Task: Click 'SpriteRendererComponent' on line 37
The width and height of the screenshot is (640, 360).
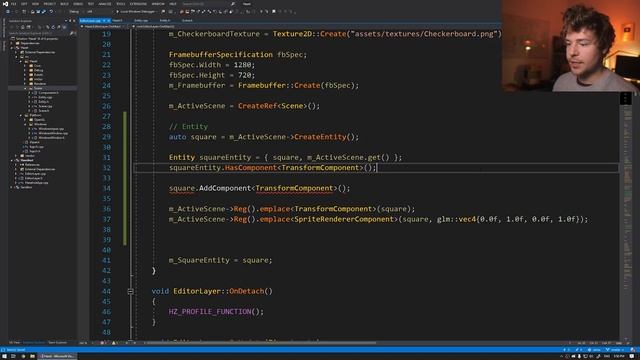Action: tap(344, 219)
